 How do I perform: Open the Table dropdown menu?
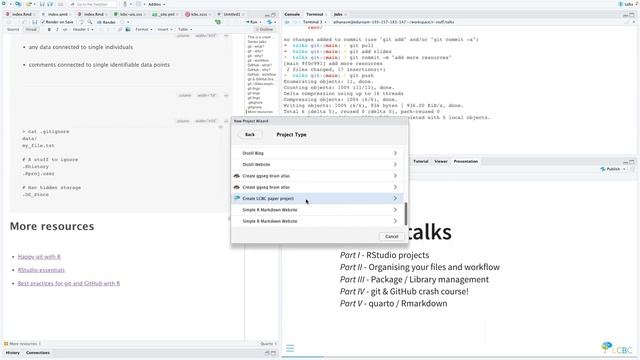[x=185, y=29]
